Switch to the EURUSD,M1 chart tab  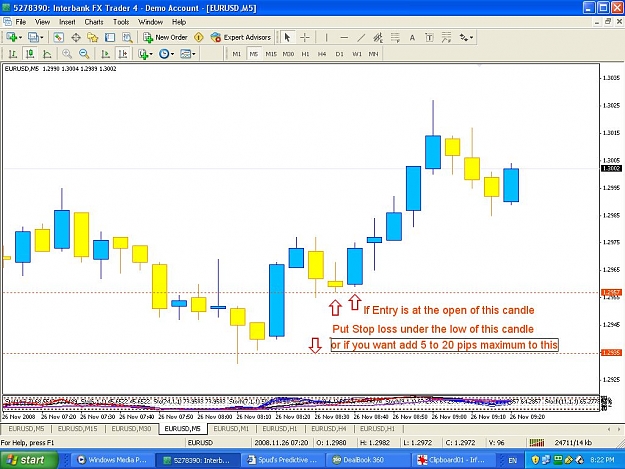(231, 429)
